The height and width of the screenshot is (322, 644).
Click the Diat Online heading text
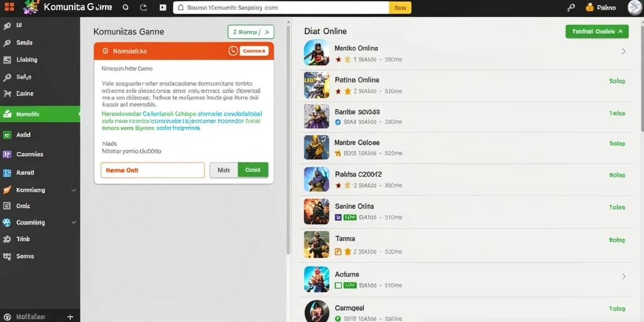(325, 31)
